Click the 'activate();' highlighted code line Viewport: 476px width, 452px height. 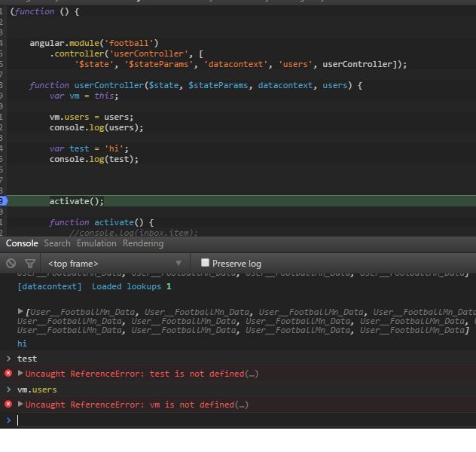coord(77,201)
